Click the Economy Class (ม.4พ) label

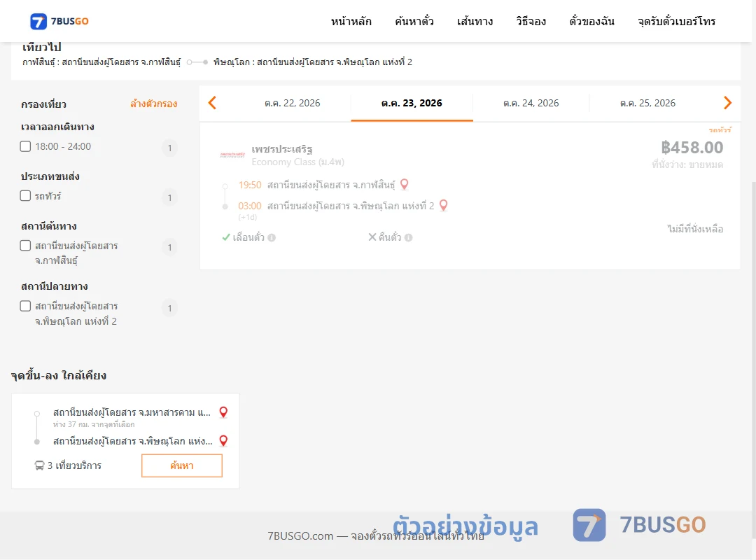click(x=298, y=162)
